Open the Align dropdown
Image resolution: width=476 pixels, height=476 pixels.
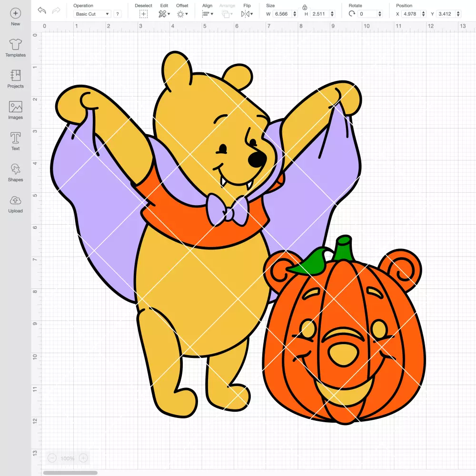[208, 14]
